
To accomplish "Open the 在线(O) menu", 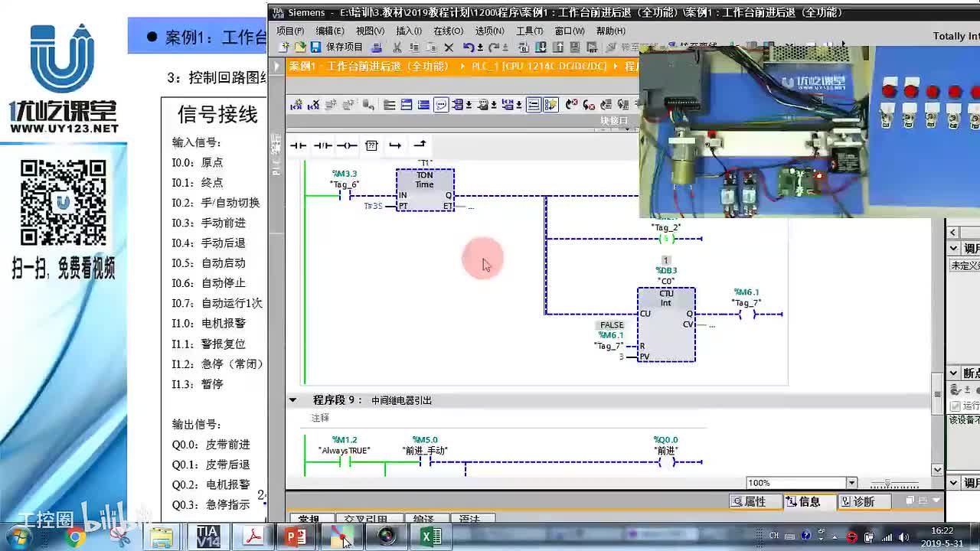I will click(448, 31).
